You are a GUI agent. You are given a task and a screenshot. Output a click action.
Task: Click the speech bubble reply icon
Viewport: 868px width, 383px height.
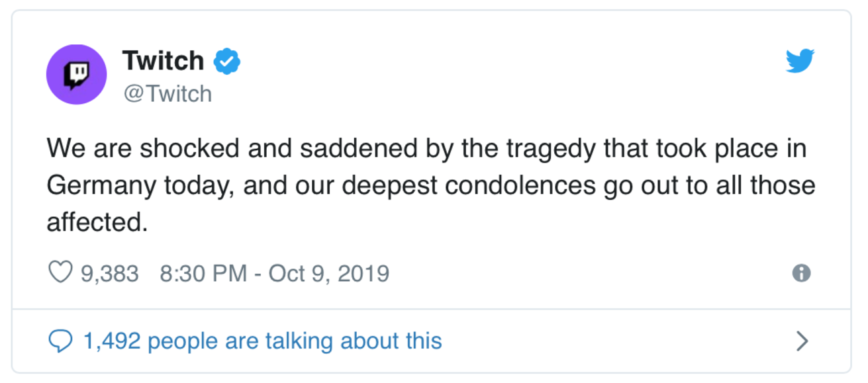[x=61, y=341]
